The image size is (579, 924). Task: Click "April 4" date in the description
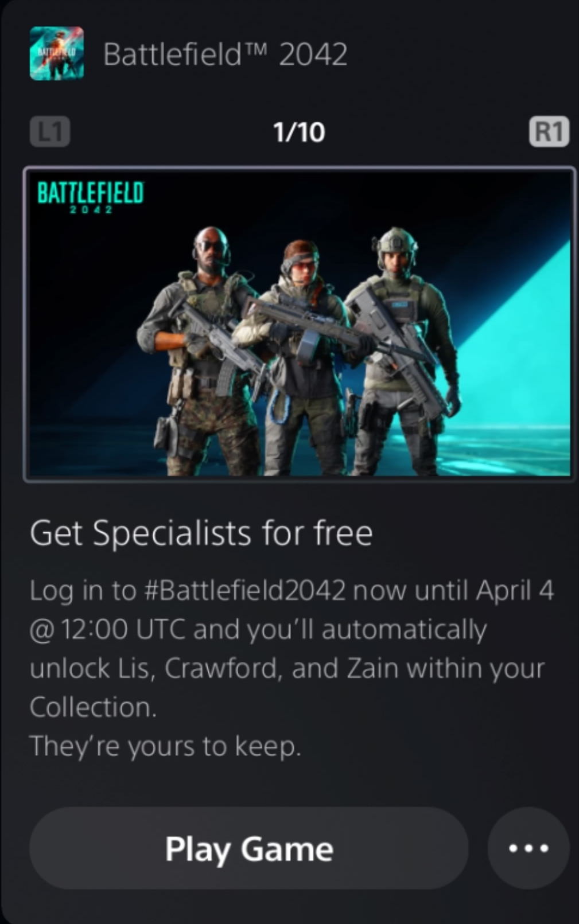(x=515, y=591)
